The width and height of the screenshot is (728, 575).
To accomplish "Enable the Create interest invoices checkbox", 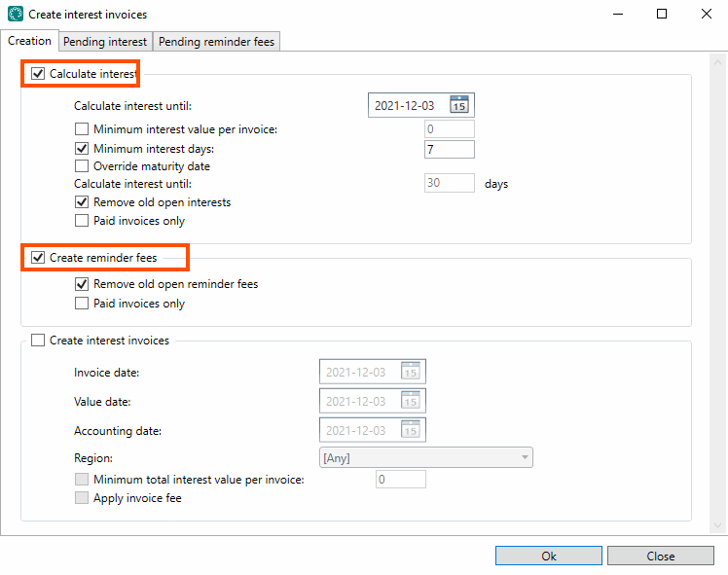I will 38,341.
